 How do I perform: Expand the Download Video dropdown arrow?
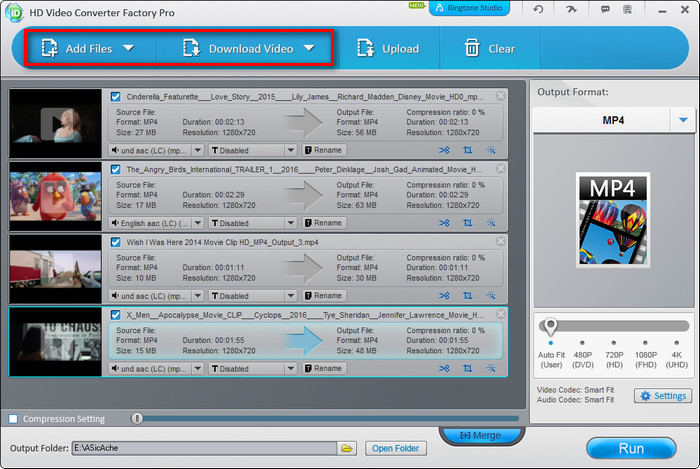coord(309,48)
